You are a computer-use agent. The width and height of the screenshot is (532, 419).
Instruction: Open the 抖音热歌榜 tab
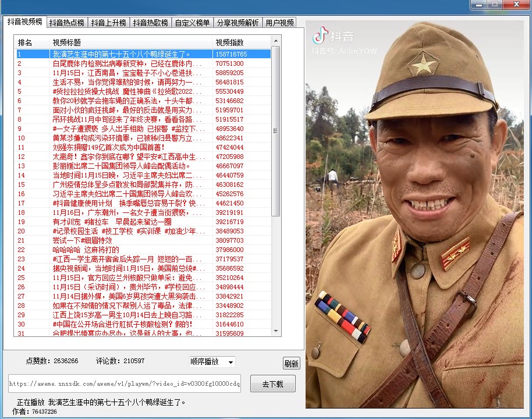pos(150,23)
